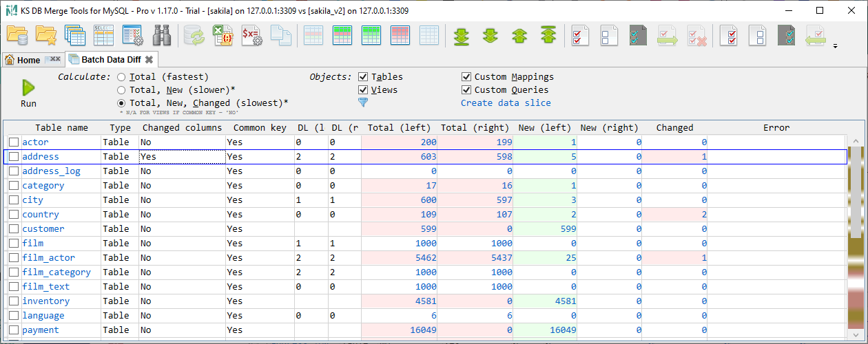
Task: Click the 5462 total left cell
Action: pyautogui.click(x=399, y=257)
